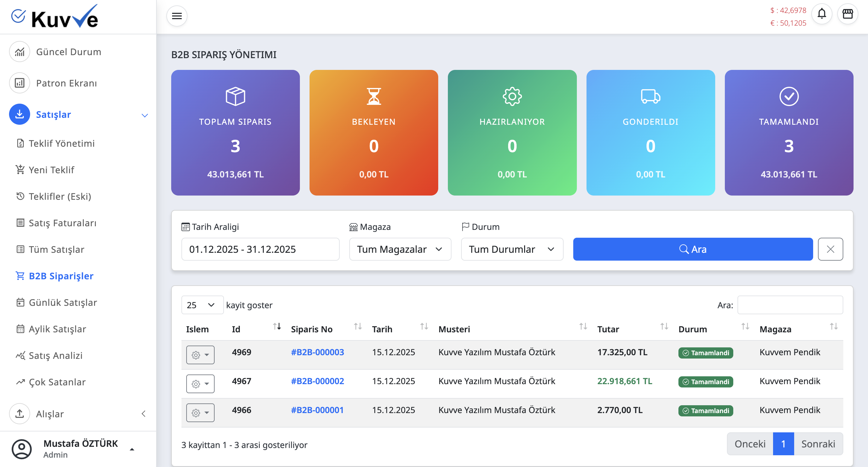
Task: Click the Alışlar upload icon
Action: (19, 413)
